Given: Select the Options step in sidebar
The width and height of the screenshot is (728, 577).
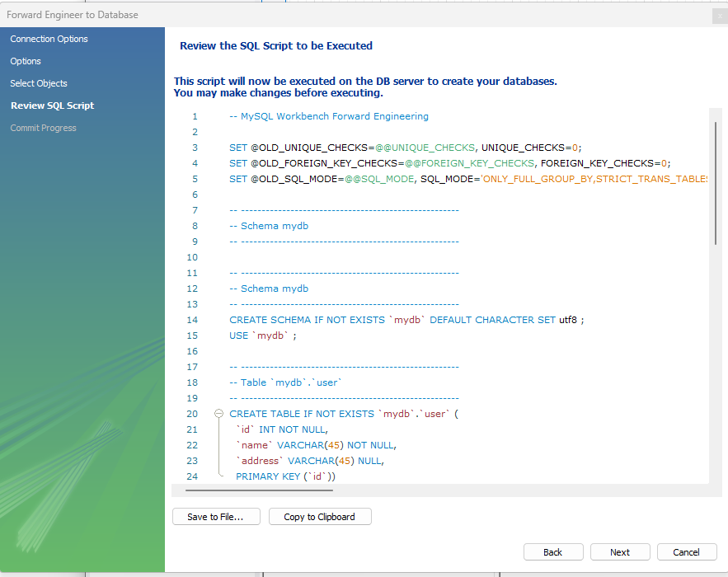Looking at the screenshot, I should pyautogui.click(x=26, y=61).
